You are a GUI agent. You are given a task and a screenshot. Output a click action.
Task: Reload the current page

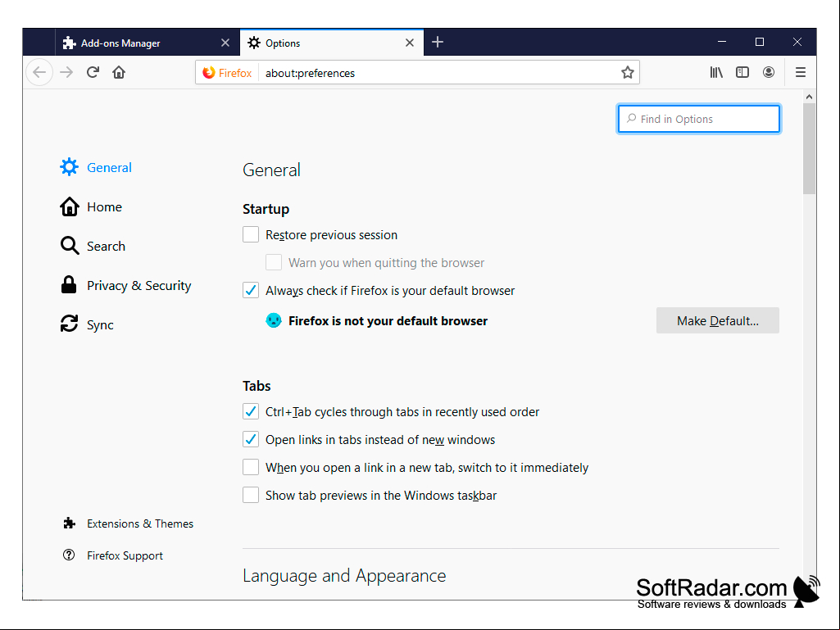click(93, 72)
